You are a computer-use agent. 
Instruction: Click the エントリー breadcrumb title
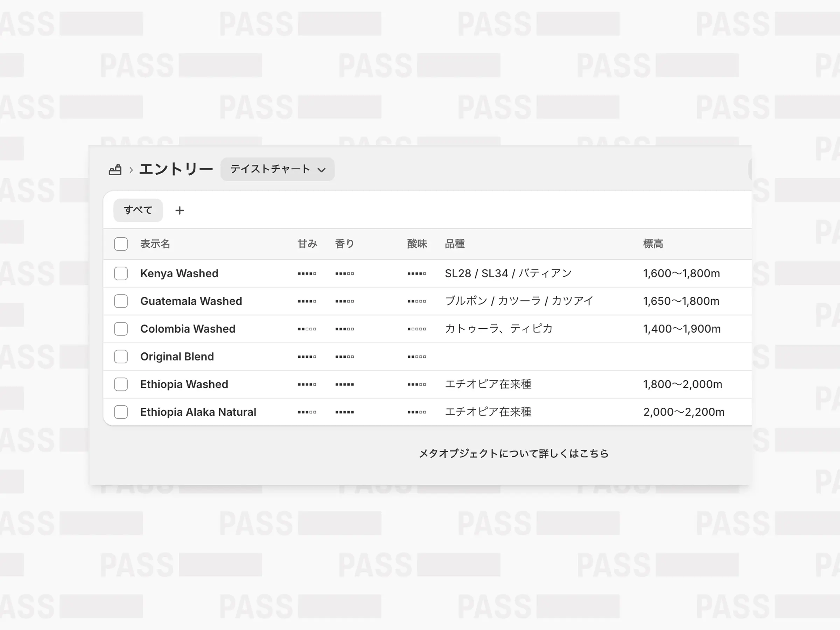point(176,169)
